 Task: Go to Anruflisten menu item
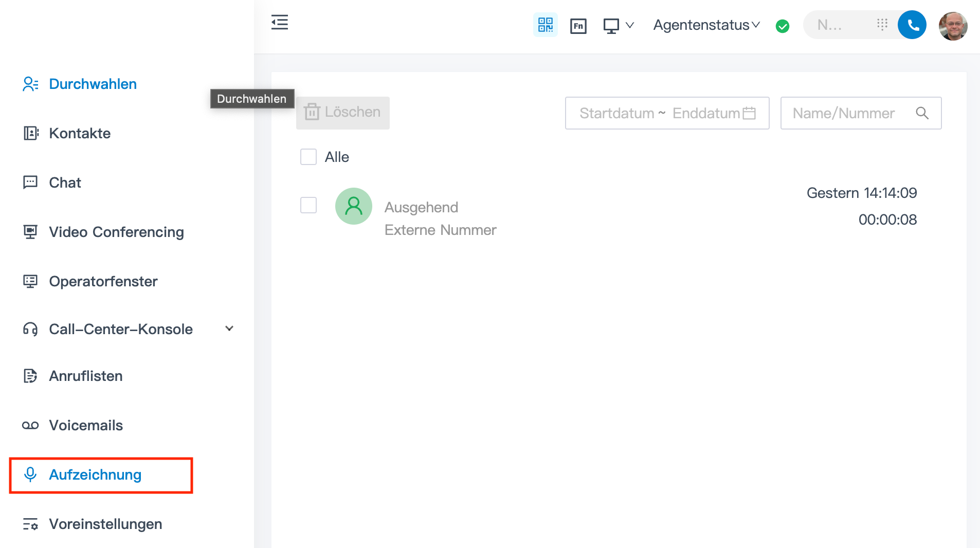pyautogui.click(x=85, y=376)
